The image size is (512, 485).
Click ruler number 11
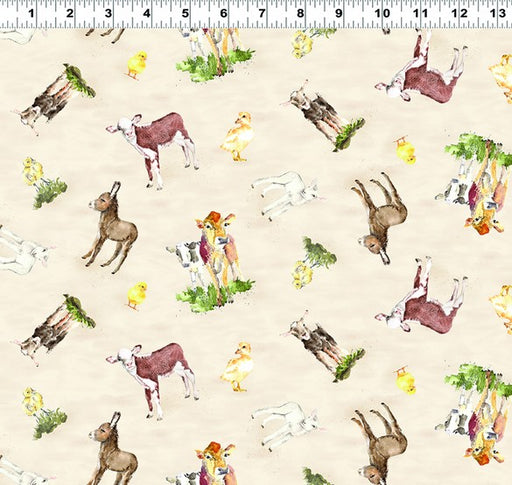pyautogui.click(x=421, y=14)
